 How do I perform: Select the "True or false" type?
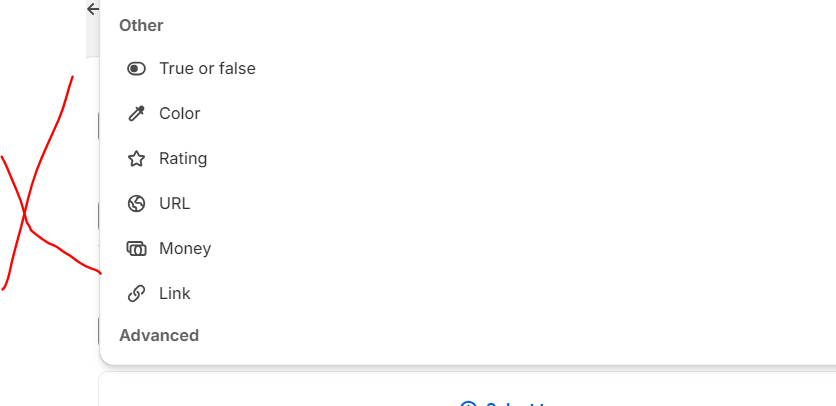207,69
